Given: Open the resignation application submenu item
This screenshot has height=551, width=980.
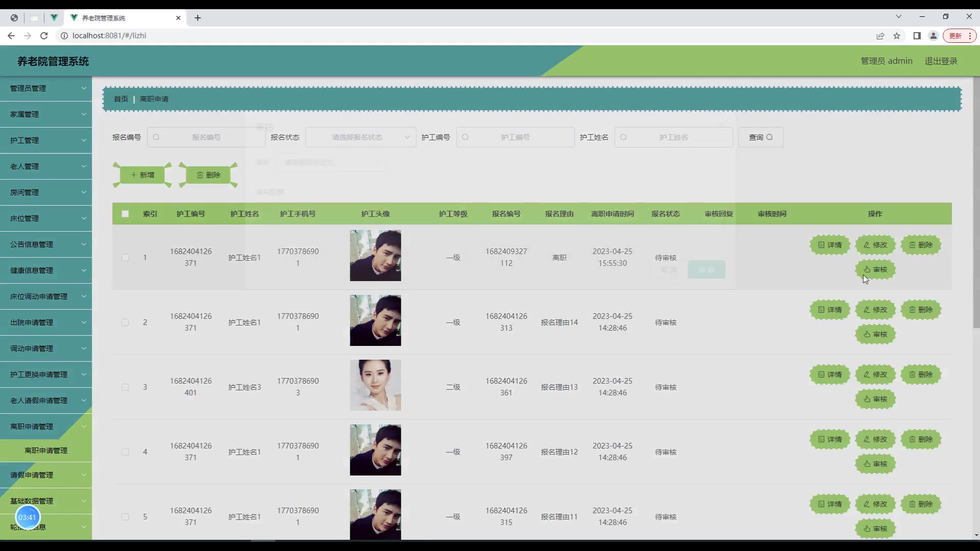Looking at the screenshot, I should click(46, 450).
